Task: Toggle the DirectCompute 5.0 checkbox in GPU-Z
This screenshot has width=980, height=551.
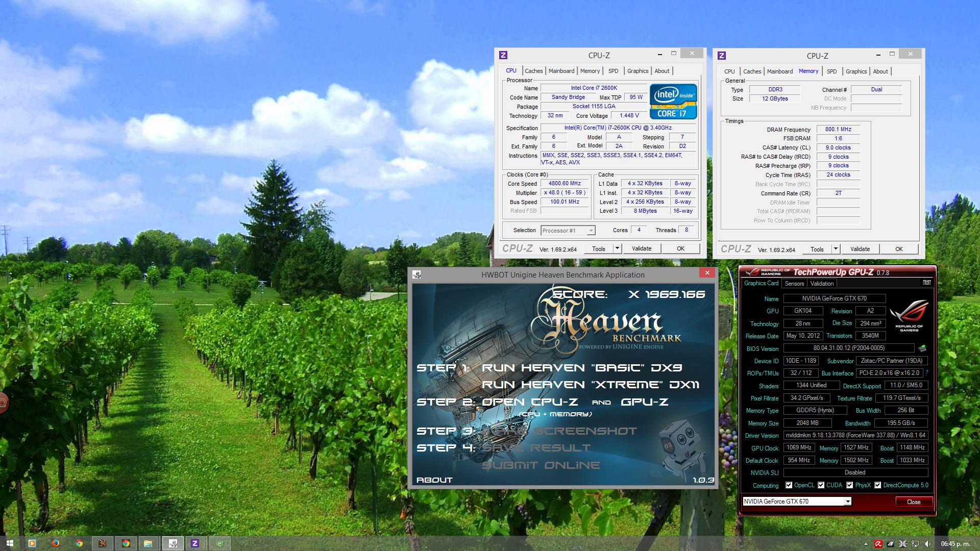Action: (878, 485)
